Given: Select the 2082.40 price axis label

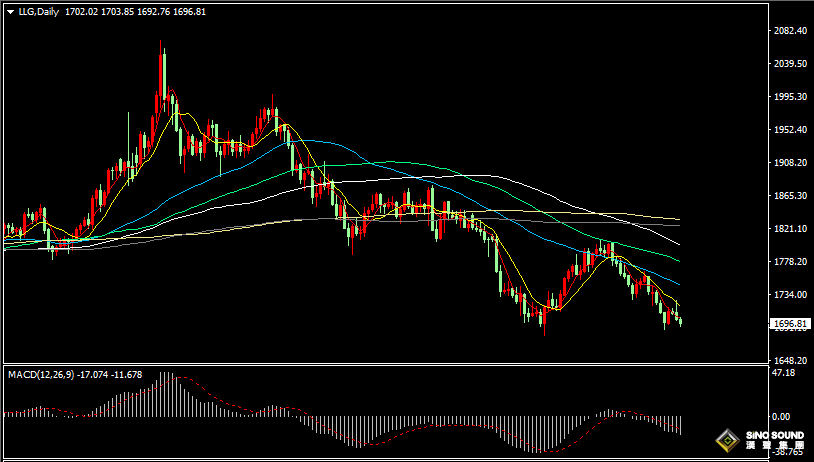Looking at the screenshot, I should pos(791,31).
